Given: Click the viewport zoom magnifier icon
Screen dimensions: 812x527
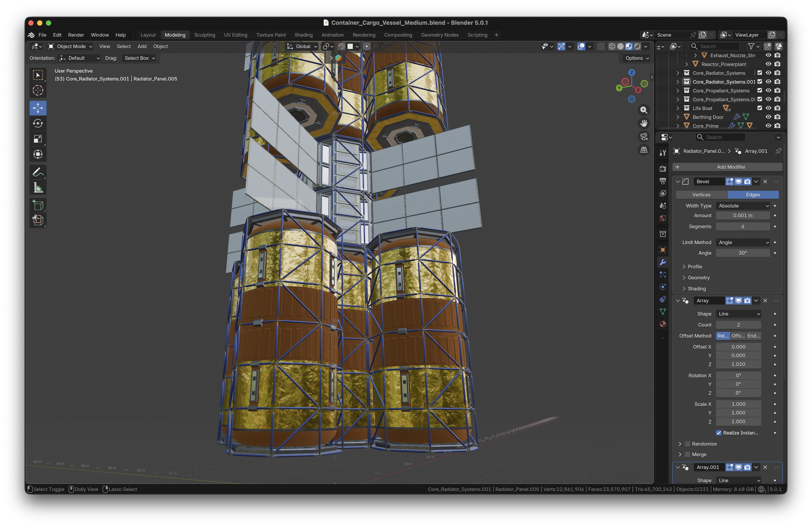Looking at the screenshot, I should (x=643, y=110).
